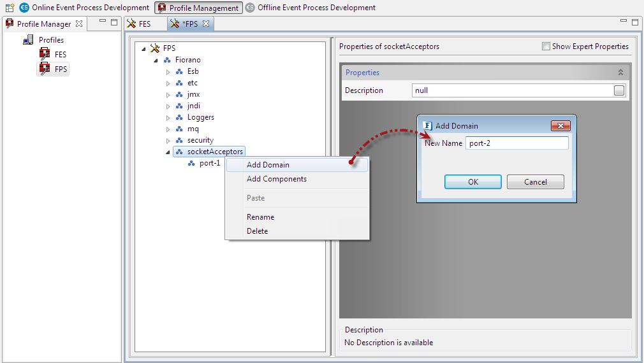Click the Description value field
644x363 pixels.
(512, 90)
